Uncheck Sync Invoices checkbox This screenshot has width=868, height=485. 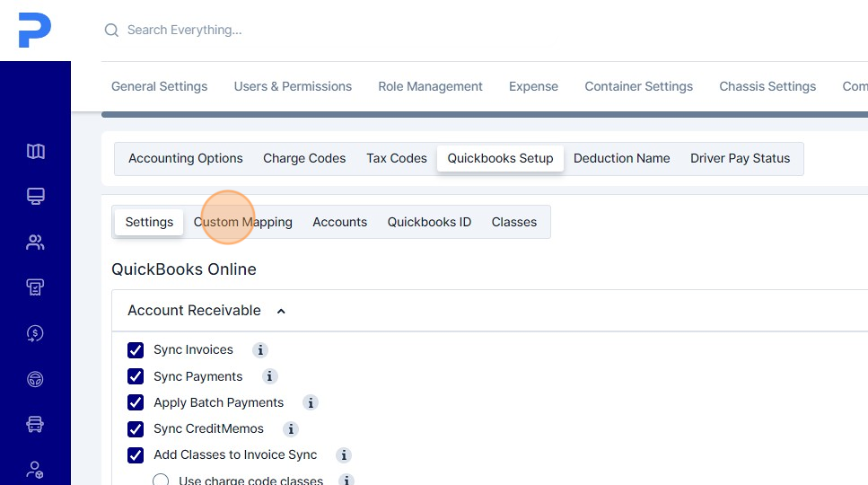136,350
